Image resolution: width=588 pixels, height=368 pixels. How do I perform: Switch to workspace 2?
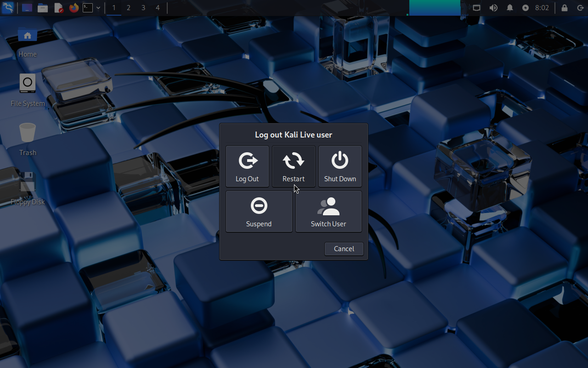128,8
